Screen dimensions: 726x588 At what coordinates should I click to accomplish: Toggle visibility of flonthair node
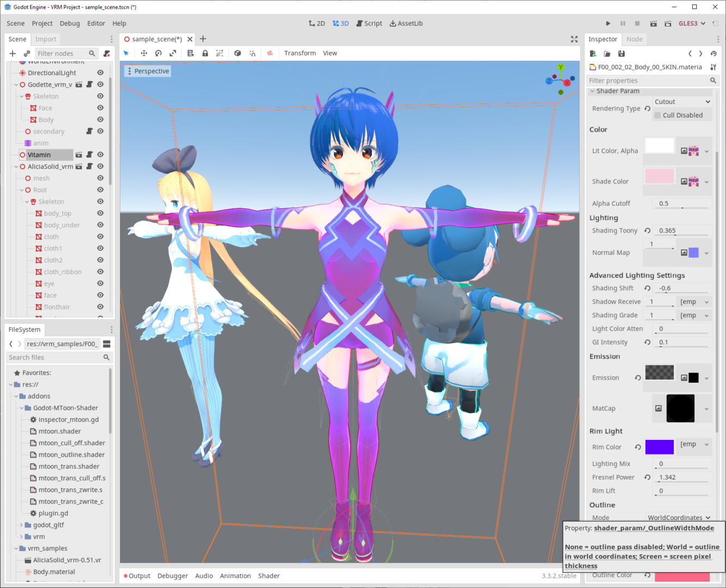pyautogui.click(x=100, y=307)
